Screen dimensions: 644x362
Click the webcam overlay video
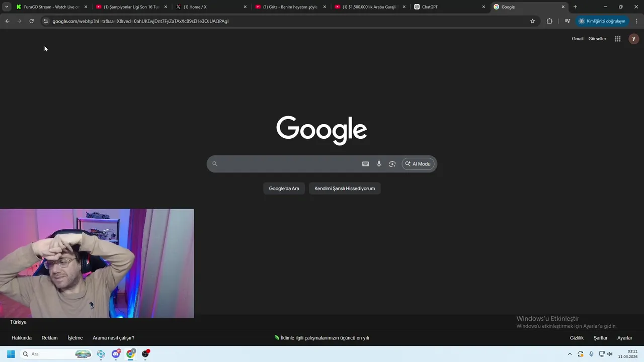(x=97, y=263)
